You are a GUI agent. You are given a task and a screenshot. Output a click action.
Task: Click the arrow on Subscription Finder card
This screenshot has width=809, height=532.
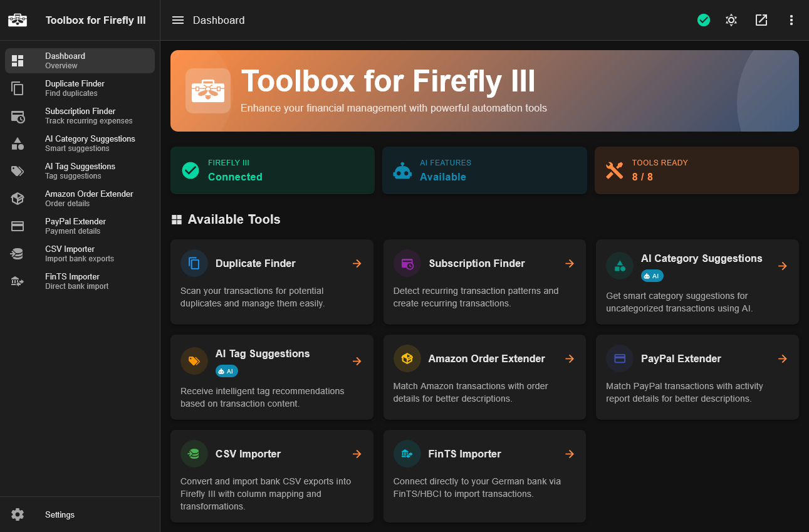click(x=570, y=263)
